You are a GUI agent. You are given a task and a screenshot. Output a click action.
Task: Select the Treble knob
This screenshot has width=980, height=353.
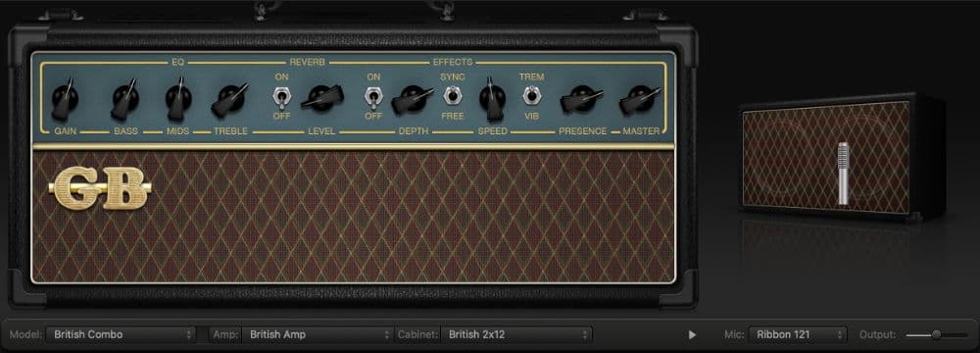pyautogui.click(x=230, y=99)
